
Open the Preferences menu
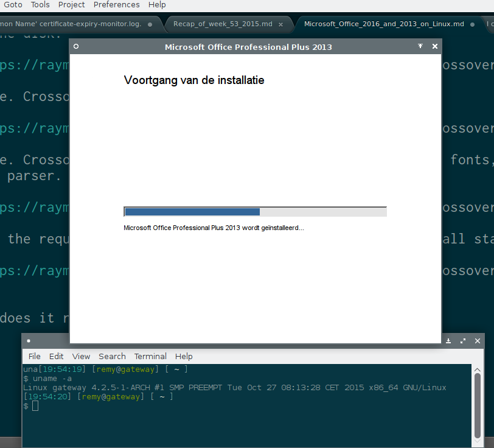click(116, 5)
